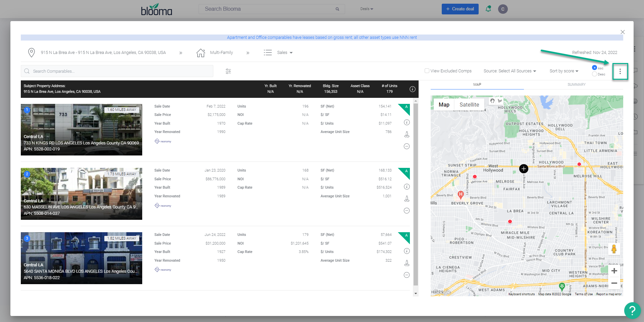The width and height of the screenshot is (644, 322).
Task: Open info icon for 630 Masselin Ave comp
Action: (x=407, y=187)
